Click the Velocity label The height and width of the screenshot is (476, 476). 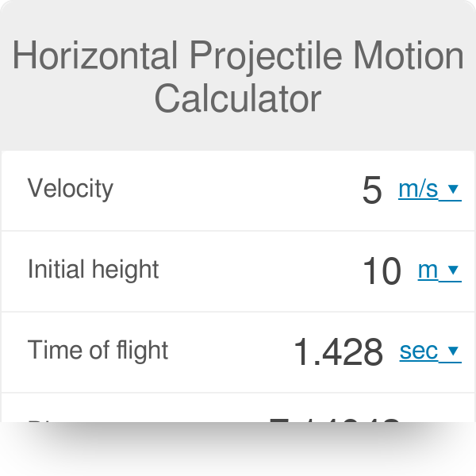71,189
